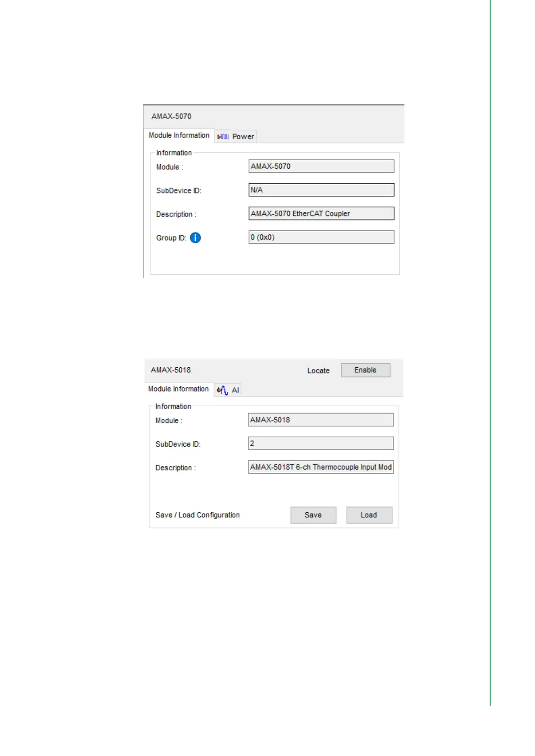Click the waveform icon on the Power tab
Image resolution: width=535 pixels, height=756 pixels.
[223, 137]
